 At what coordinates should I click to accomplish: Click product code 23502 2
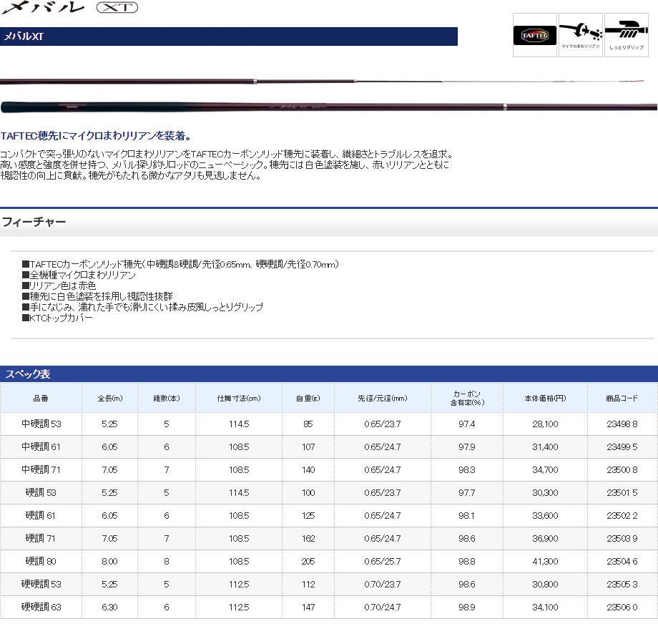622,515
